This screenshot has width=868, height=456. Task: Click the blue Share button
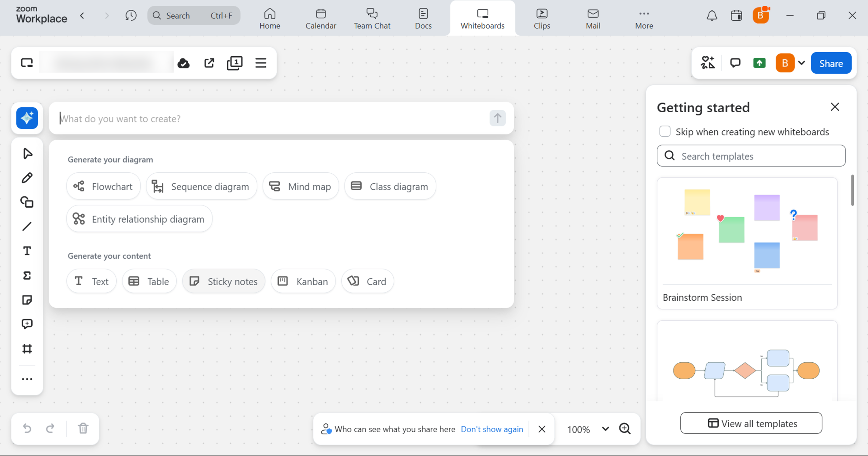coord(831,63)
